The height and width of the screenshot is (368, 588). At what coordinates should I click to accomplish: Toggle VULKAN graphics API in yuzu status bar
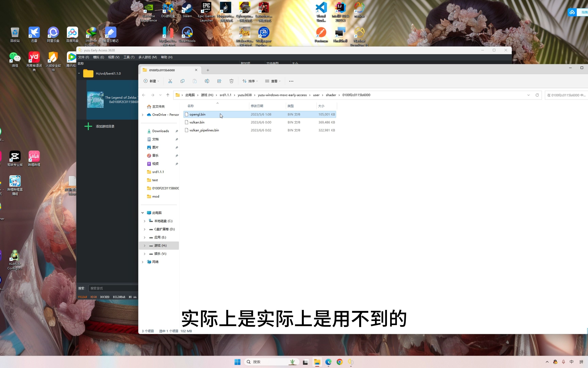click(82, 297)
